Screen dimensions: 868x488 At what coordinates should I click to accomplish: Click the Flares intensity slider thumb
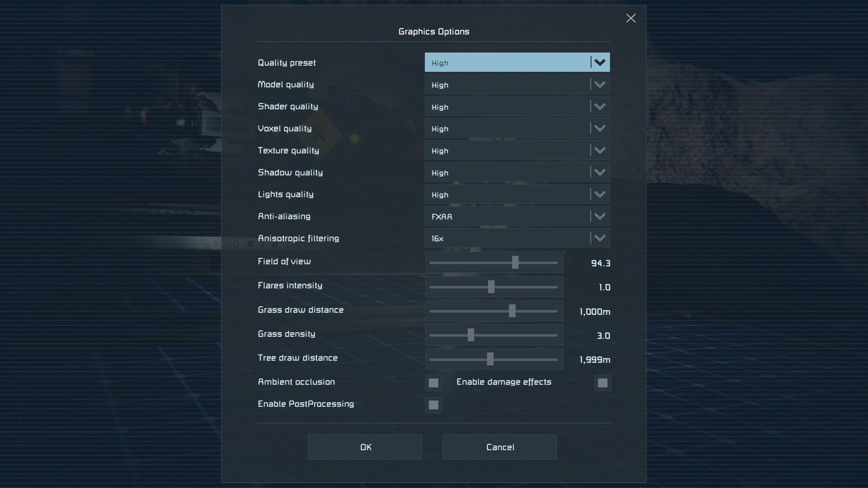(x=491, y=287)
